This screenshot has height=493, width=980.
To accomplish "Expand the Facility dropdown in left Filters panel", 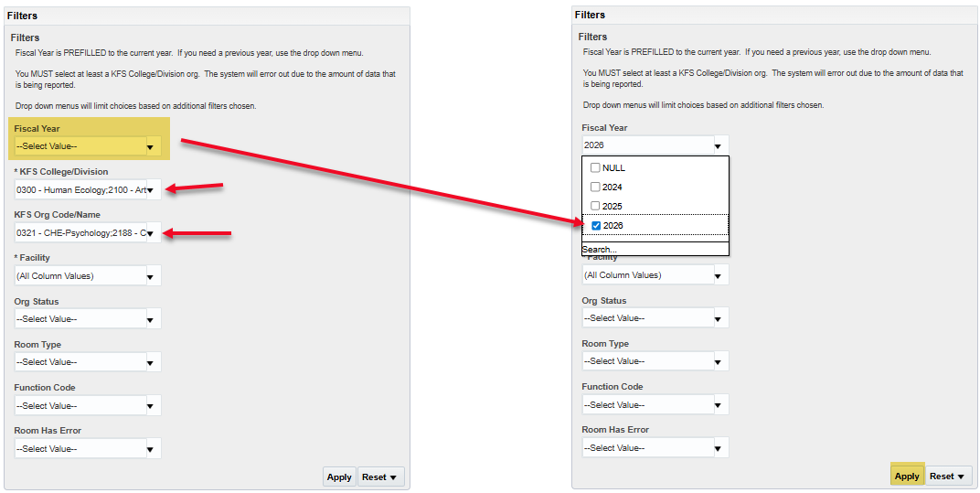I will click(150, 276).
